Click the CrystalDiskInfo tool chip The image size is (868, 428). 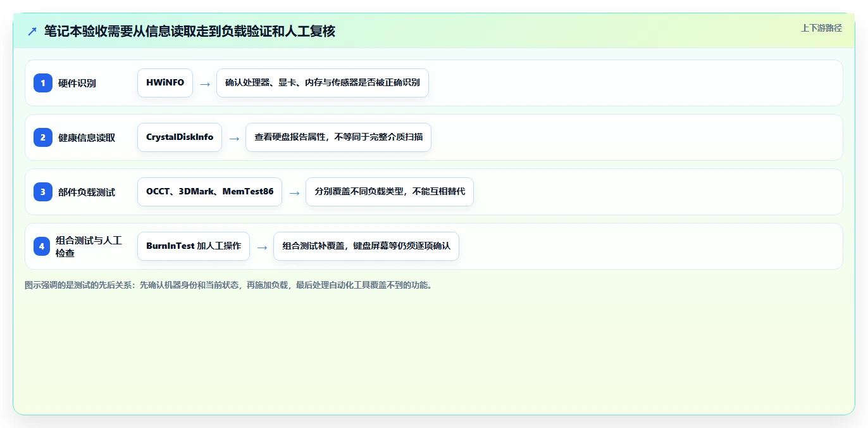tap(180, 137)
